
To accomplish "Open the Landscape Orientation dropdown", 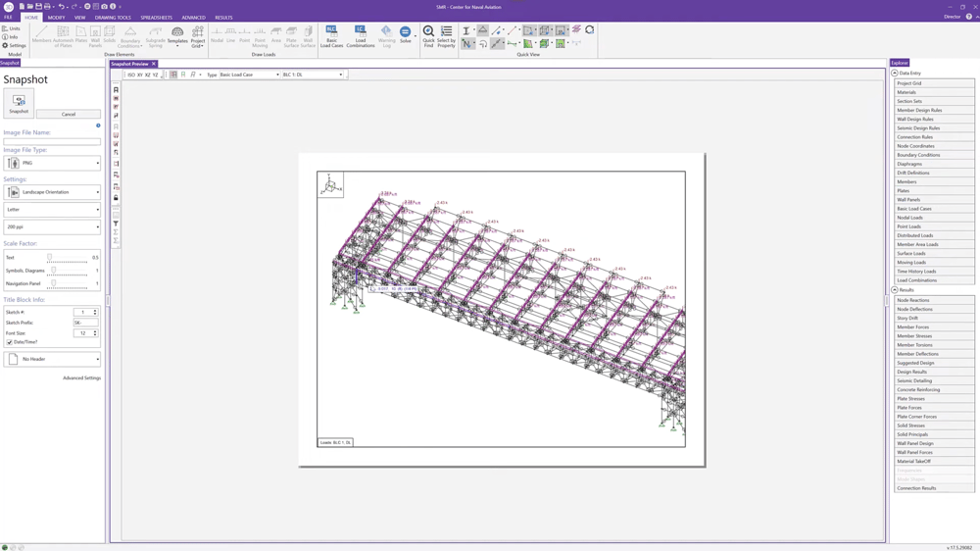I will (x=52, y=192).
